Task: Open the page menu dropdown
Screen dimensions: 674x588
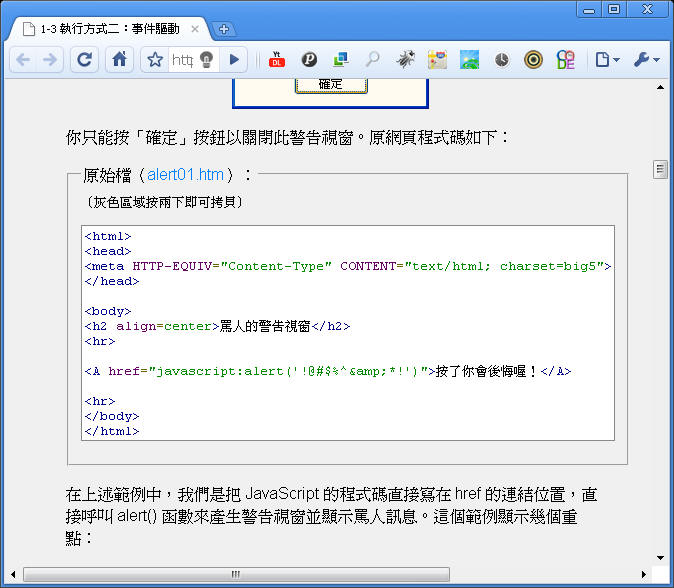Action: tap(606, 60)
